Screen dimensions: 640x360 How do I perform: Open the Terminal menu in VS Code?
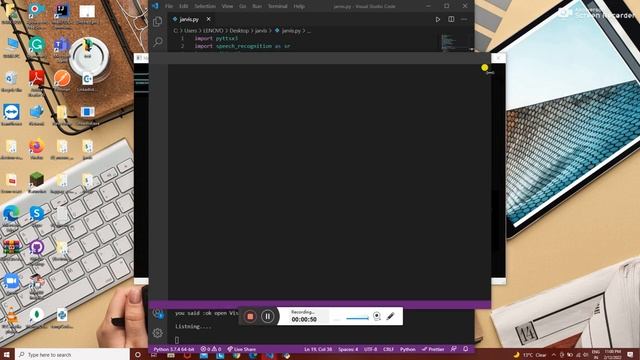pos(278,6)
